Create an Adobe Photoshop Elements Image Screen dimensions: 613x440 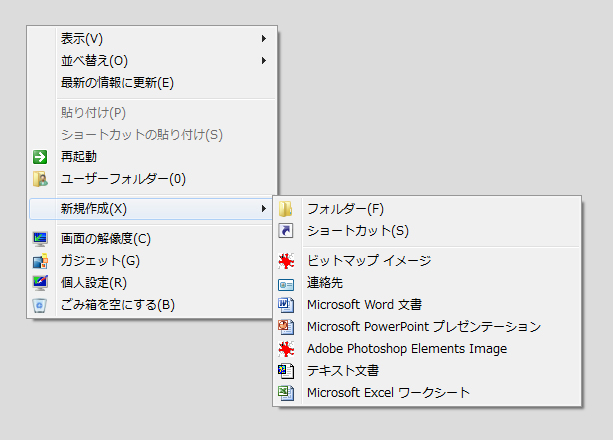[x=427, y=349]
